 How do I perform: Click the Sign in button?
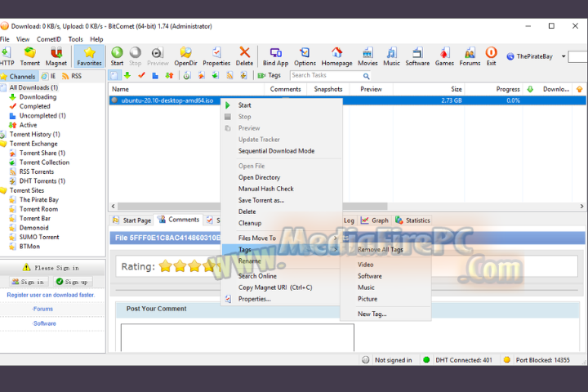pyautogui.click(x=29, y=282)
